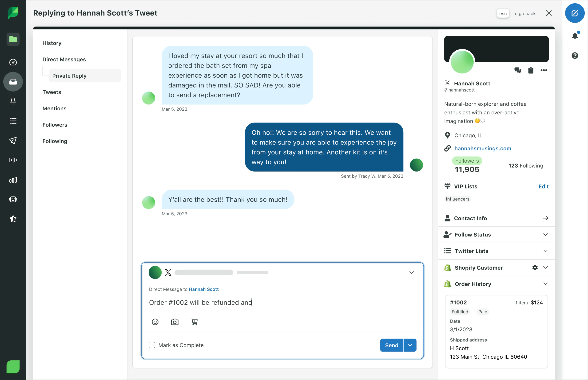Toggle the Mark as Complete checkbox

point(152,345)
